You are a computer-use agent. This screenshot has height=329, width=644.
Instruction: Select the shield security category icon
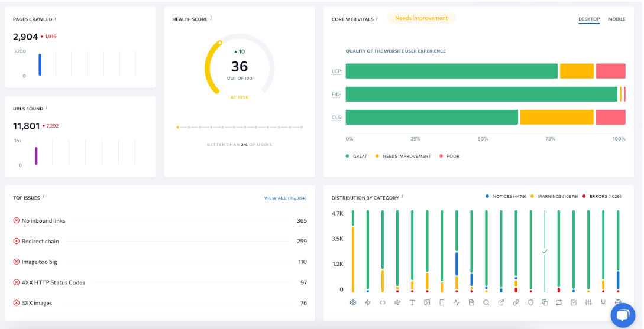pyautogui.click(x=530, y=302)
